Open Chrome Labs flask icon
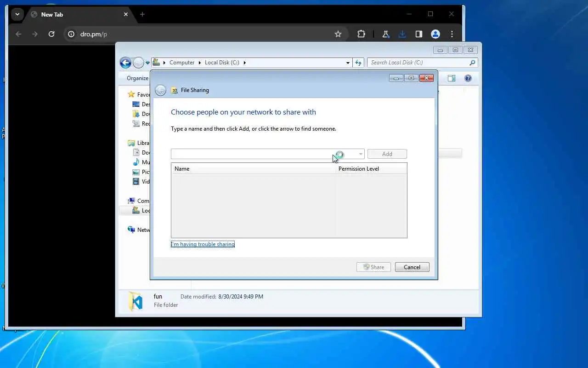Screen dimensions: 588x368 click(x=385, y=34)
